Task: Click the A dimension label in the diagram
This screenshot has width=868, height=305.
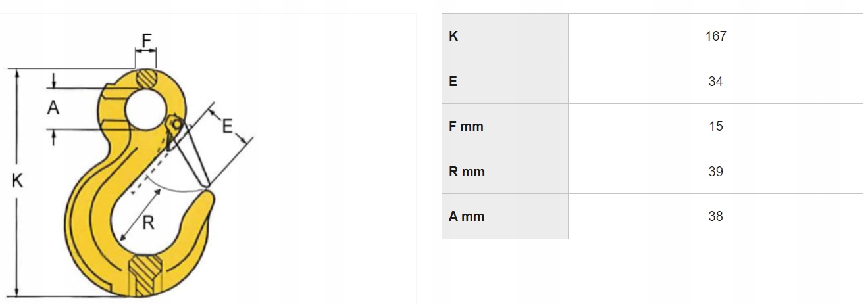Action: [53, 107]
